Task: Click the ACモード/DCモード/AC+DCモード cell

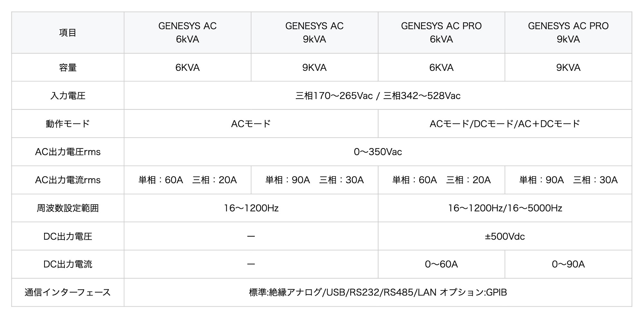Action: click(505, 124)
